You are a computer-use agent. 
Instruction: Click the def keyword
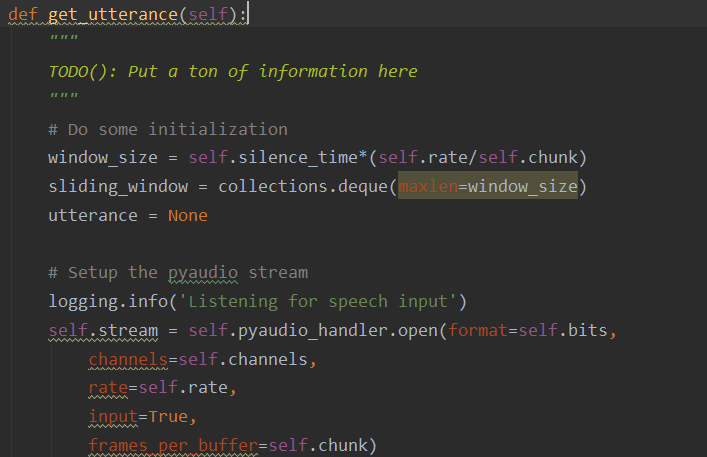click(22, 14)
